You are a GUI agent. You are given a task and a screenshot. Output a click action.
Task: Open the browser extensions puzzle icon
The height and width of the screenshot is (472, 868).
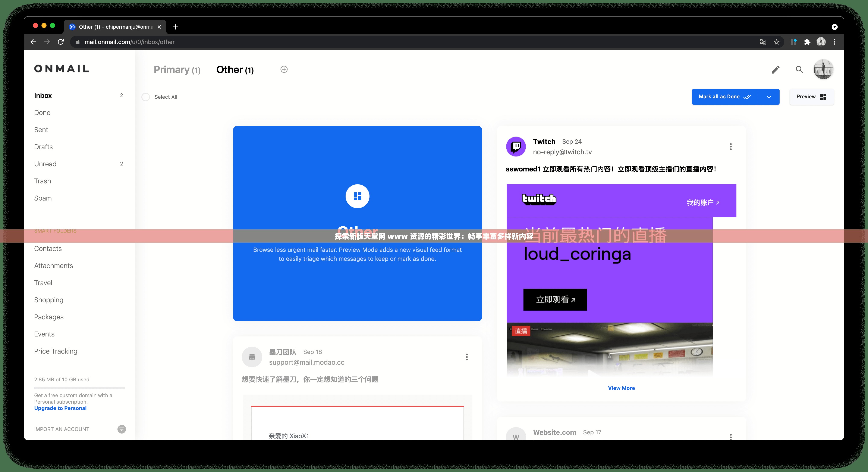[x=807, y=42]
